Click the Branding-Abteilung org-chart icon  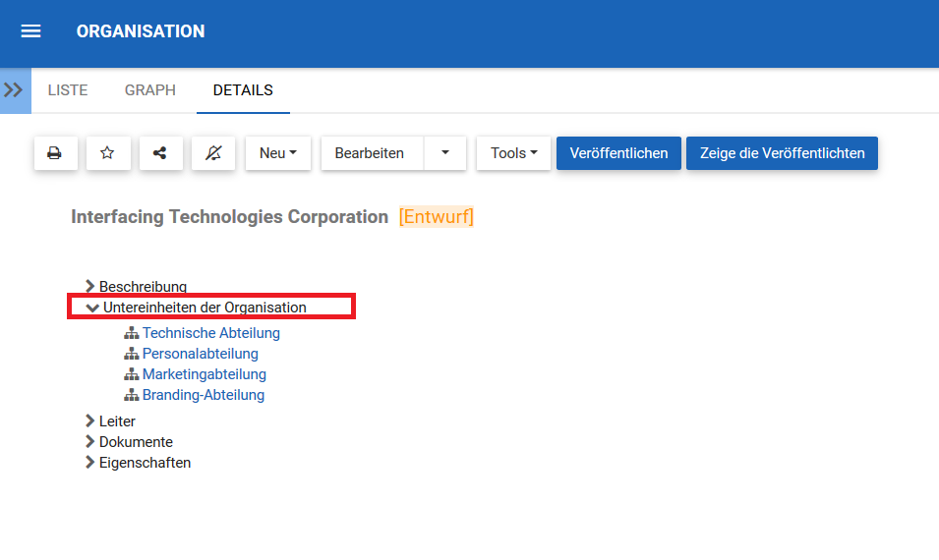[x=132, y=395]
